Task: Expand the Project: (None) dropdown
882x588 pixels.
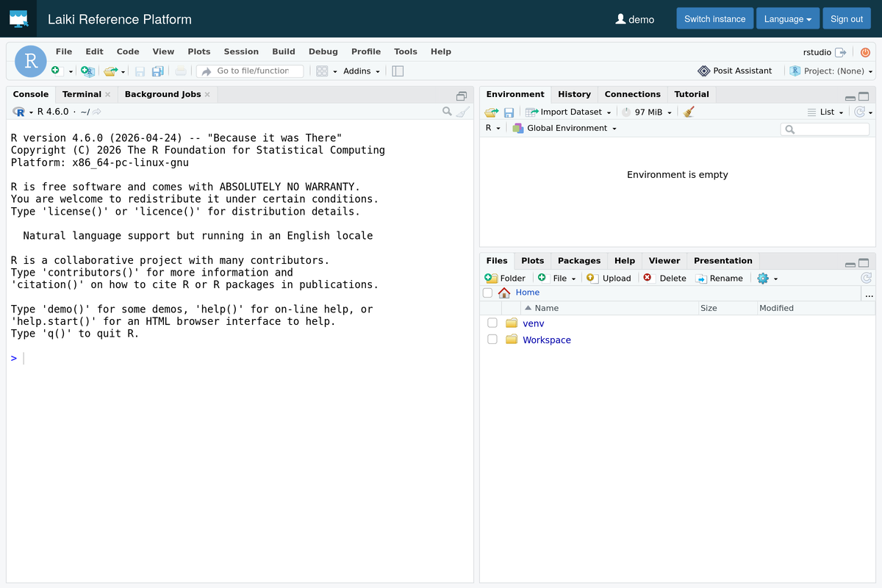Action: pyautogui.click(x=832, y=71)
